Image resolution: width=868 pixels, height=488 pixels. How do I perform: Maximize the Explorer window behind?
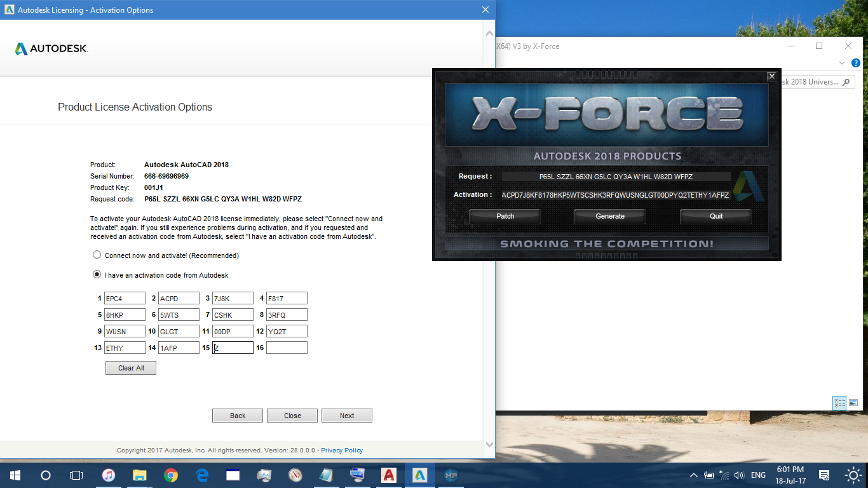[819, 46]
